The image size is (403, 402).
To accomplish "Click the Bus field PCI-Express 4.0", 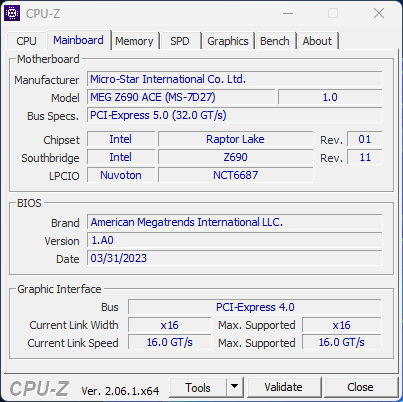I will pos(255,307).
